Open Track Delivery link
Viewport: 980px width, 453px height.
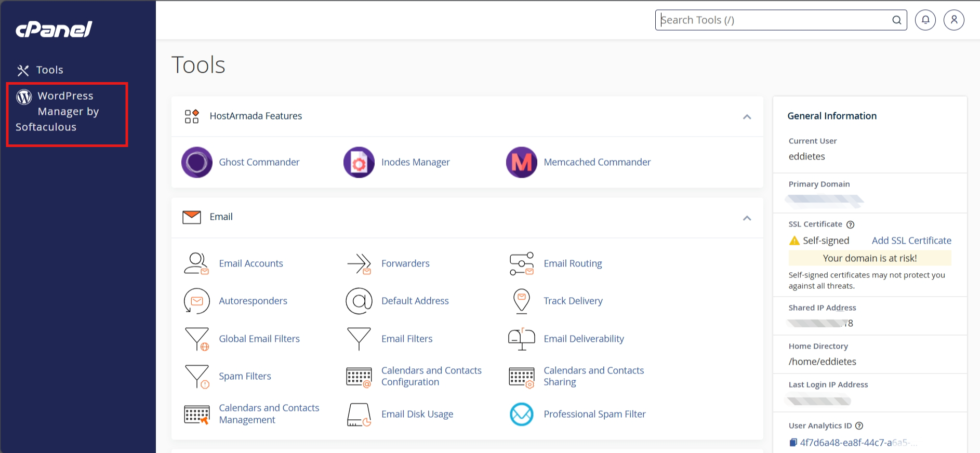(573, 301)
